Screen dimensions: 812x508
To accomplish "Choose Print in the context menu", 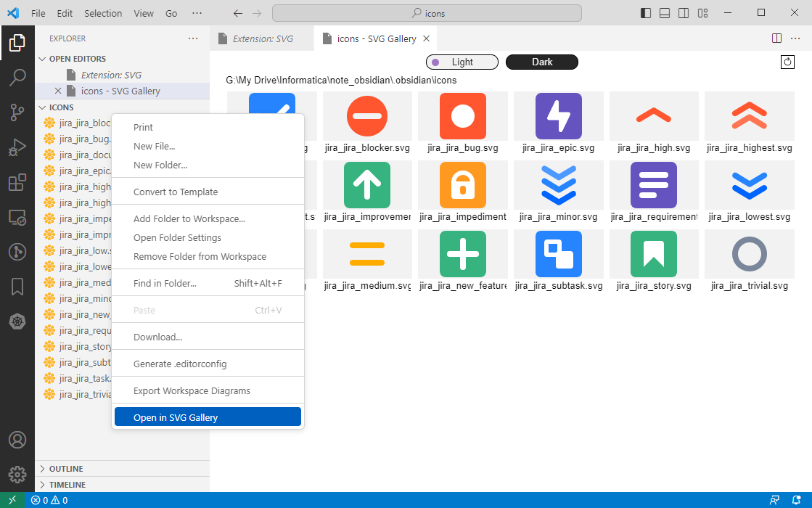I will point(208,128).
